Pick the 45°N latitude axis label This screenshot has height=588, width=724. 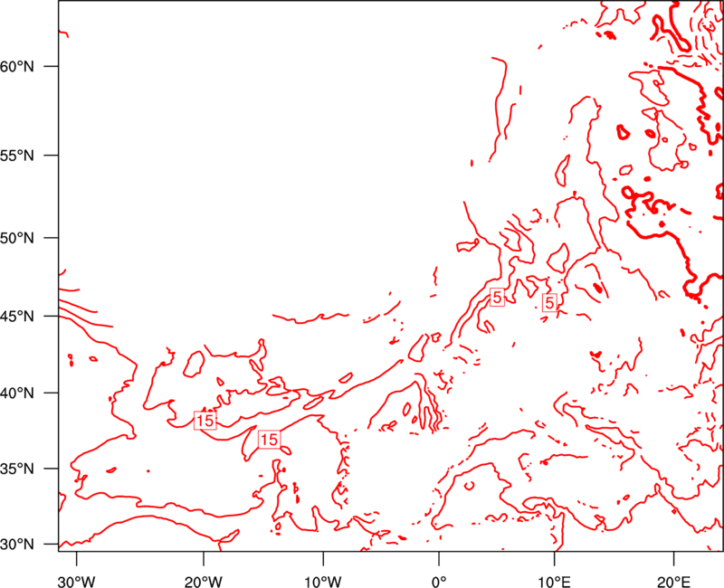pyautogui.click(x=17, y=316)
